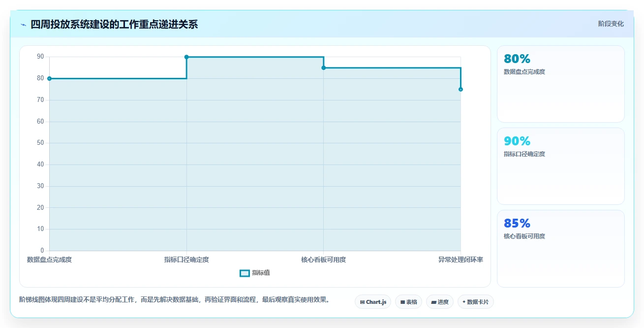Screen dimensions: 644x328
Task: Open the 90% 指标口径确定度 card
Action: point(560,166)
